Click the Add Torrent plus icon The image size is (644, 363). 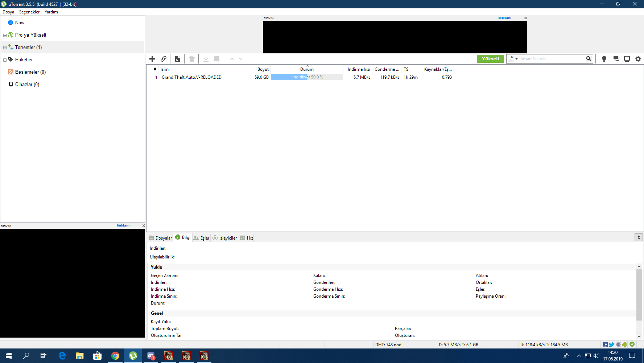152,59
